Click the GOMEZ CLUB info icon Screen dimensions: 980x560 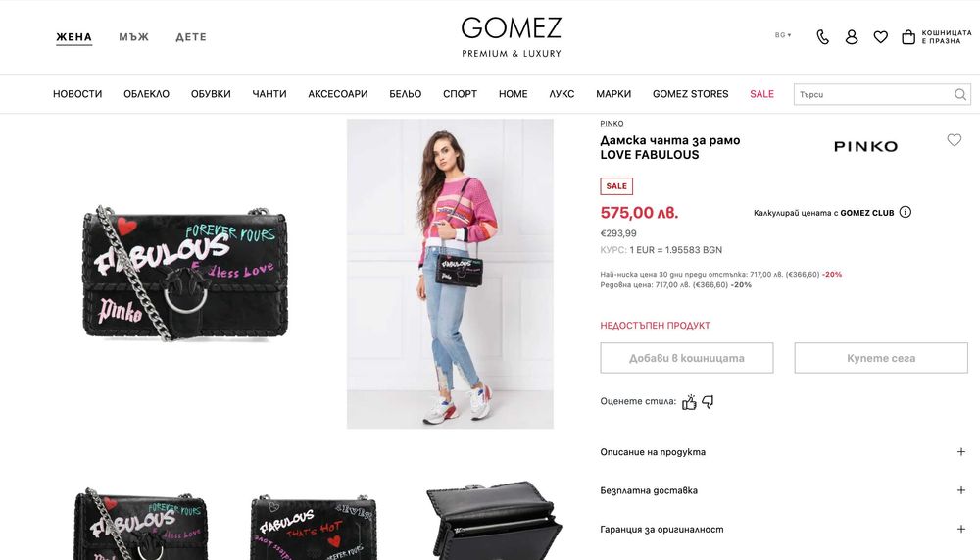pos(905,212)
